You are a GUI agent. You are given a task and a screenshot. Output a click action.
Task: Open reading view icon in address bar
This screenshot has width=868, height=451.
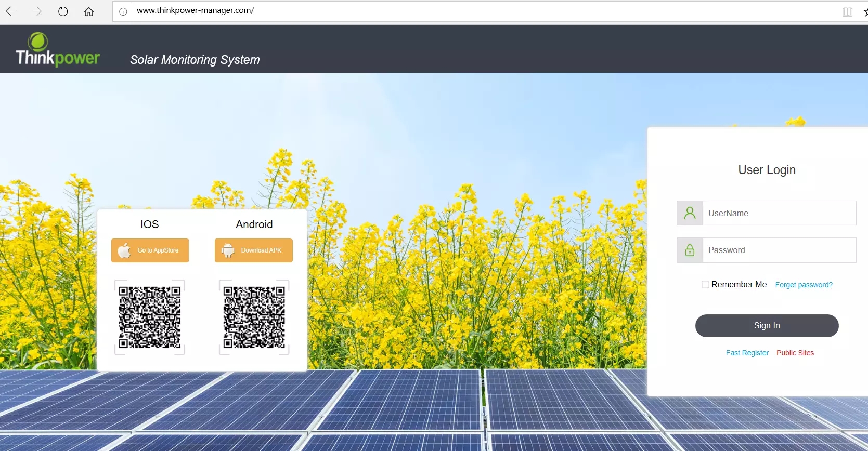click(x=847, y=11)
